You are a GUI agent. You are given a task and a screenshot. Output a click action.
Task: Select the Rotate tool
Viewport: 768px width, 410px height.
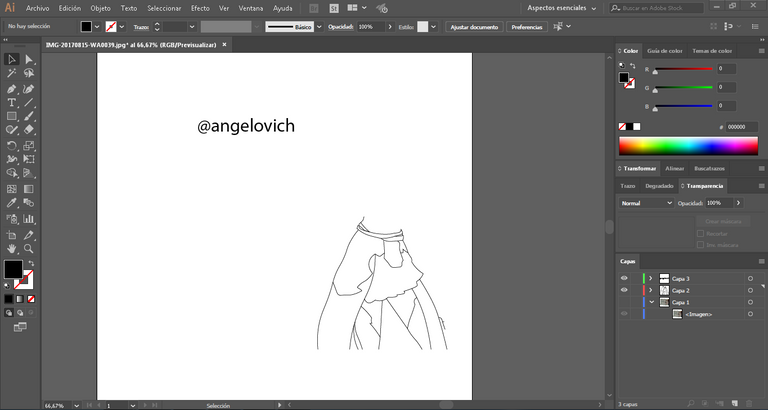pos(12,145)
